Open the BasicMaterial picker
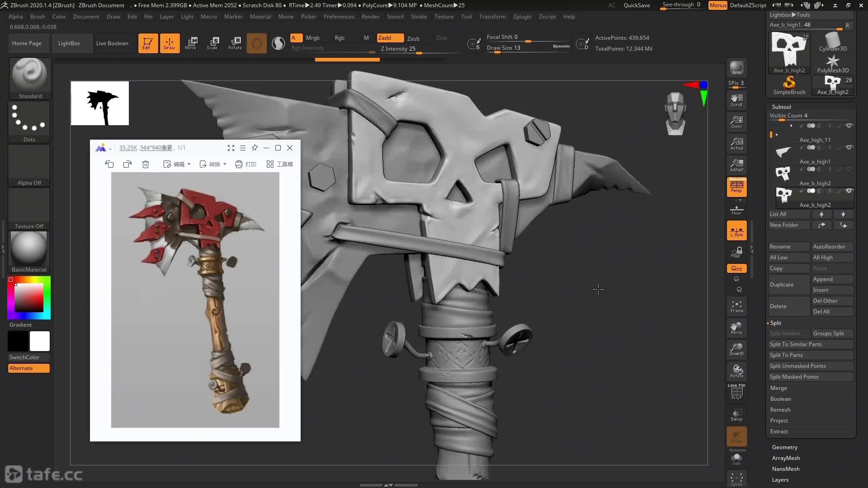Image resolution: width=868 pixels, height=488 pixels. (x=29, y=252)
